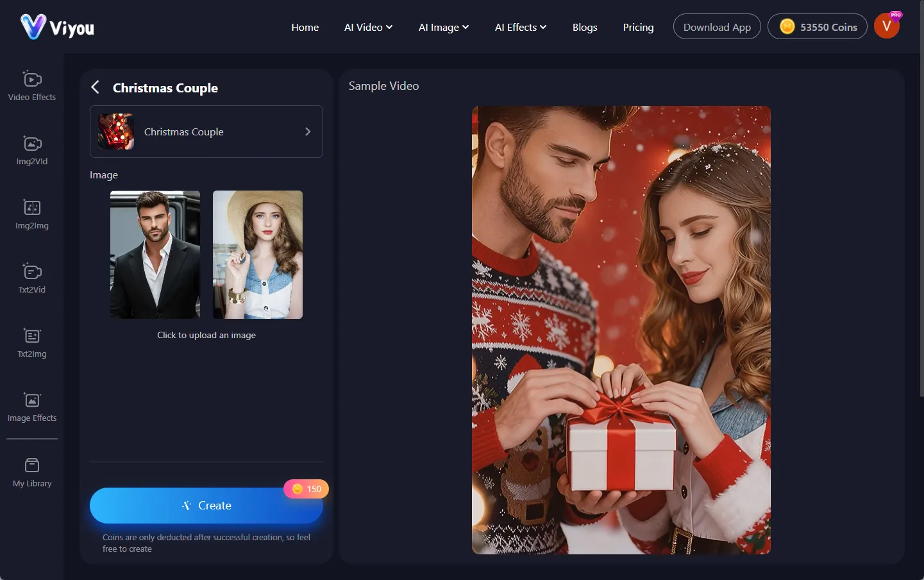The height and width of the screenshot is (580, 924).
Task: Expand the AI Image dropdown menu
Action: [x=443, y=27]
